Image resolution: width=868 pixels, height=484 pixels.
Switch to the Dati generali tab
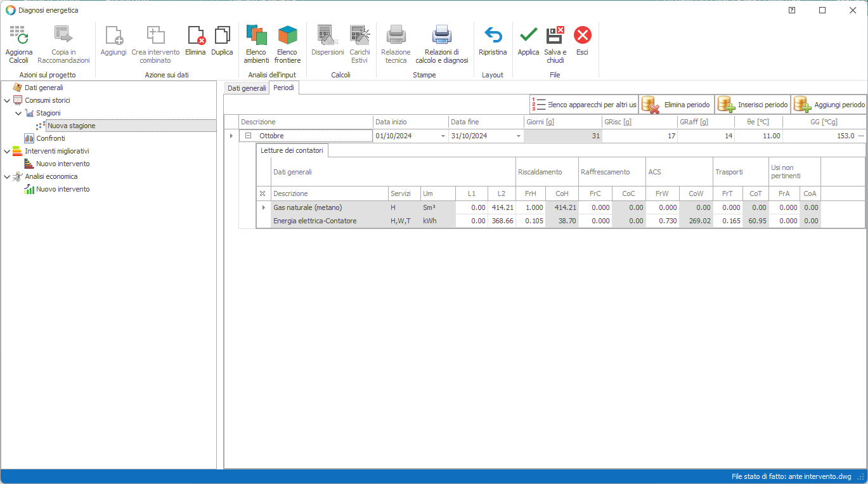(247, 88)
